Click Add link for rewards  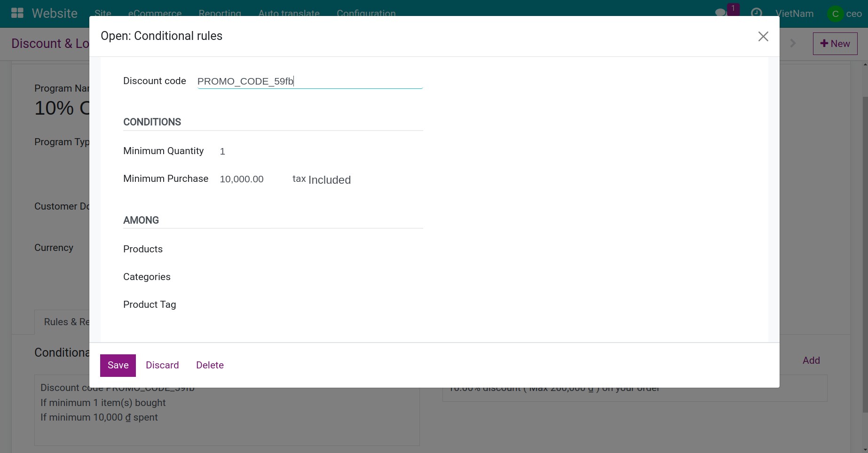(x=811, y=360)
